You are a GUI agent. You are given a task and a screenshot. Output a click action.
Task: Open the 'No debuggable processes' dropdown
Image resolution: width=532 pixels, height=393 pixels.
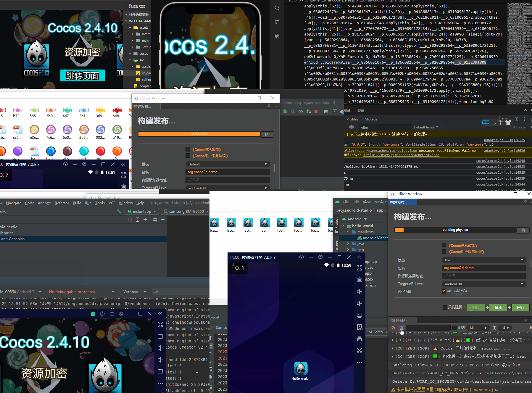(x=81, y=291)
